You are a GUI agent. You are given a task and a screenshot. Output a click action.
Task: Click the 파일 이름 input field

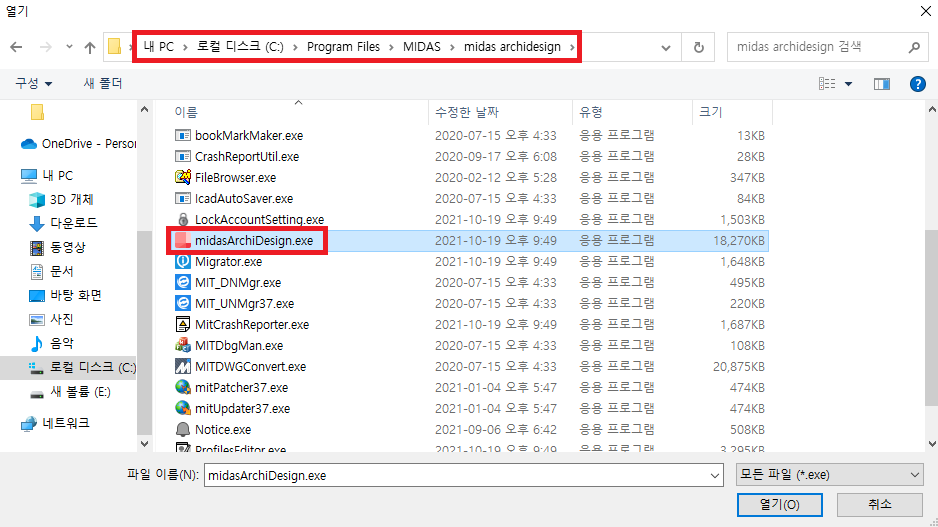pos(456,476)
